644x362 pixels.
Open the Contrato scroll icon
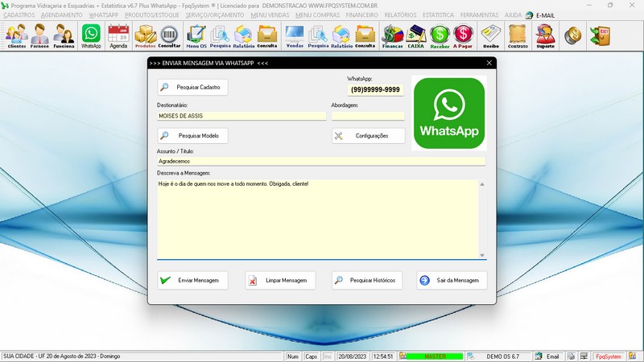pos(518,36)
